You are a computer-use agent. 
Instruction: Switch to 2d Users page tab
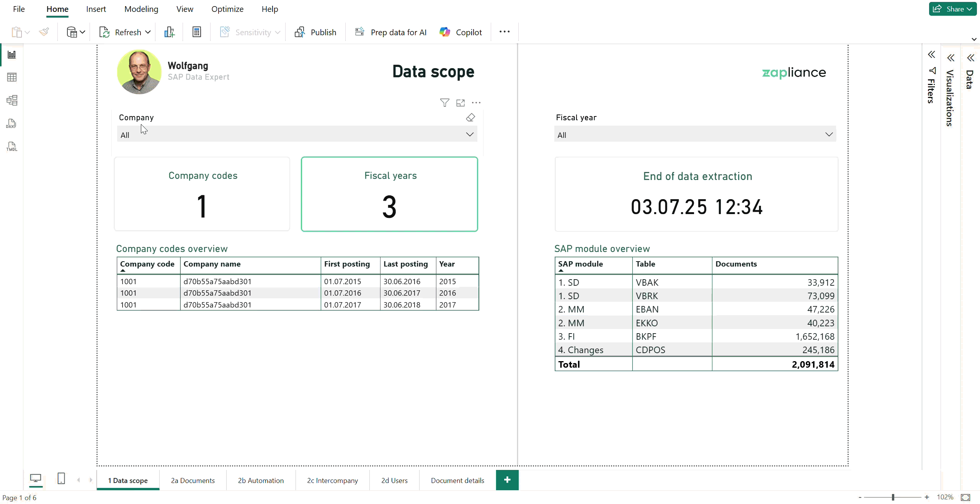[394, 480]
